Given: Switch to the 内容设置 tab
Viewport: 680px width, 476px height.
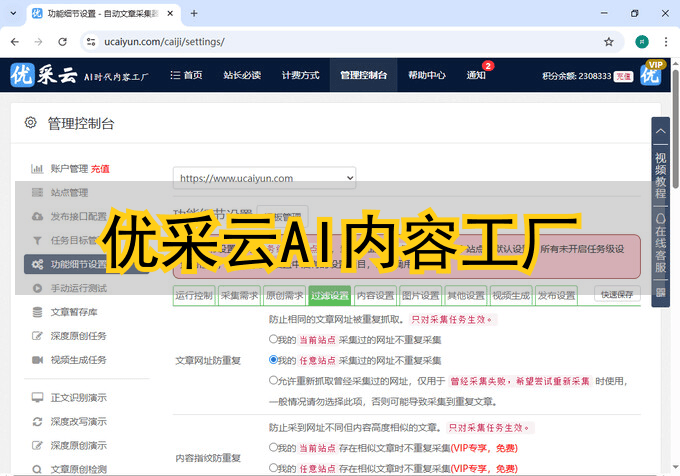Looking at the screenshot, I should (x=375, y=296).
